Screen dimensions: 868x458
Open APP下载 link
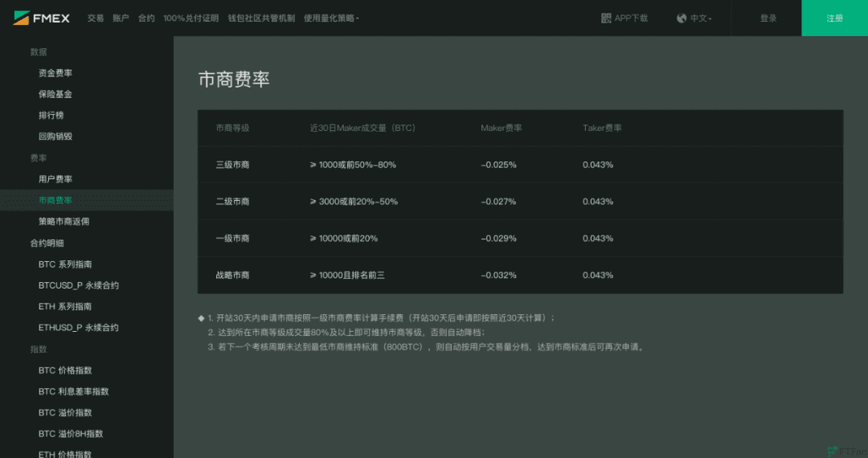[x=631, y=18]
